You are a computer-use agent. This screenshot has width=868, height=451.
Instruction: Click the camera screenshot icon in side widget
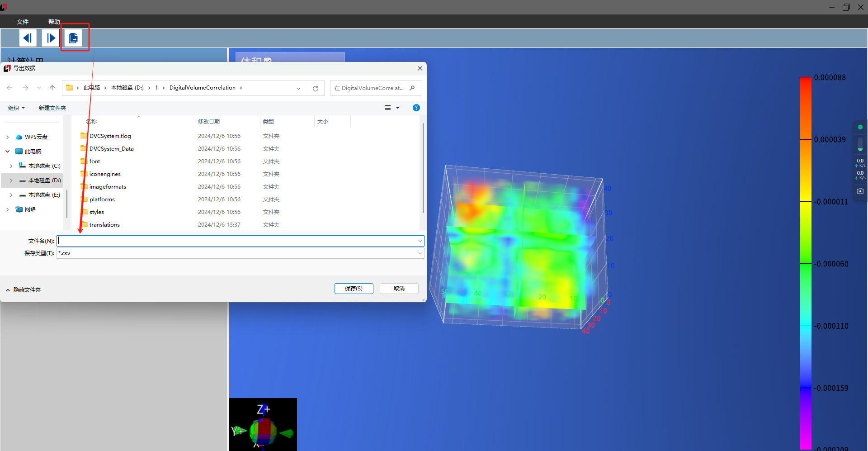click(x=860, y=191)
